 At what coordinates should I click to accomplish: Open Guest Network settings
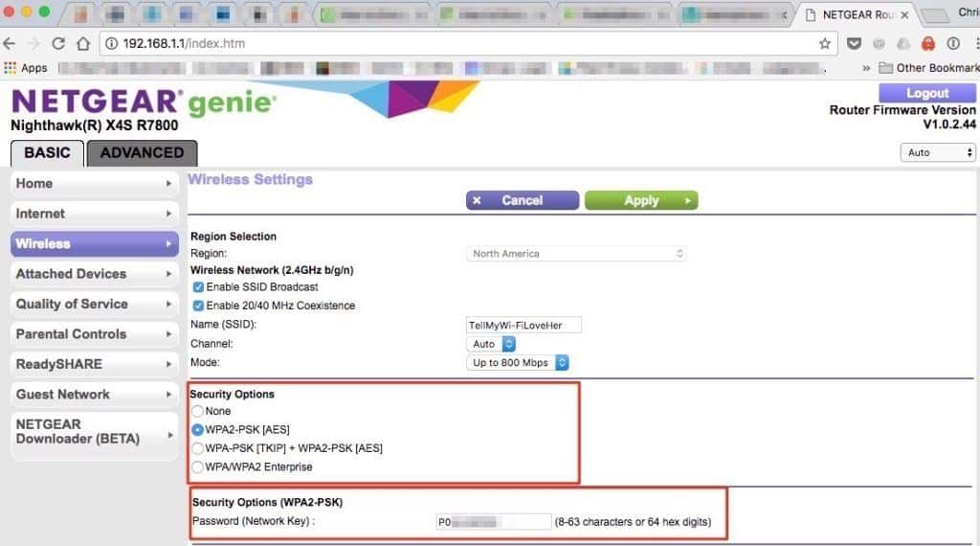click(x=95, y=394)
